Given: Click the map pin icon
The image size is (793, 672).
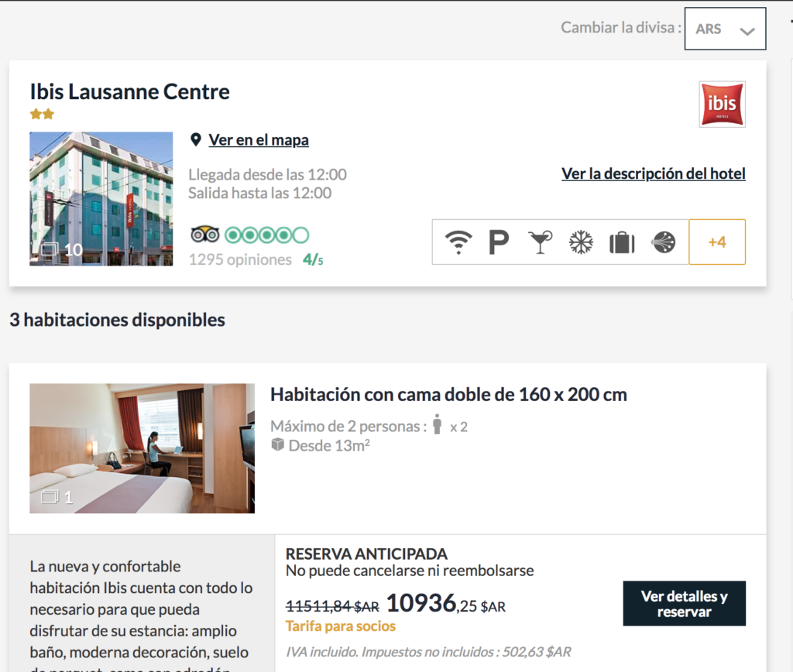Looking at the screenshot, I should [x=196, y=139].
